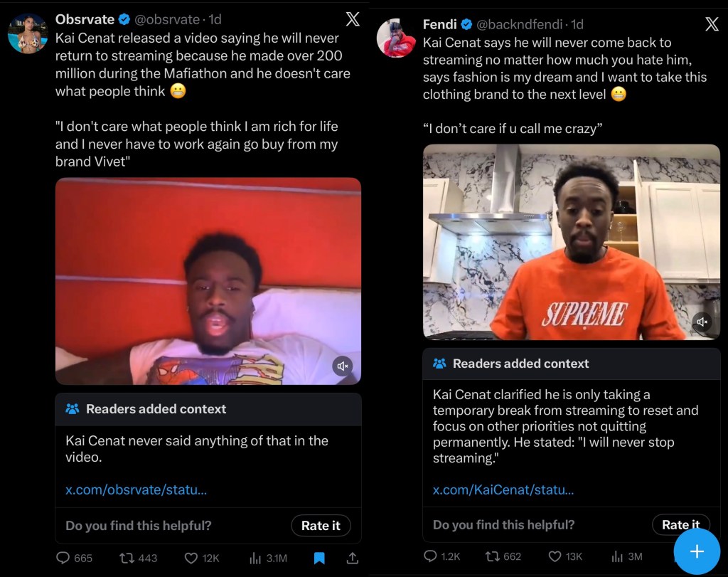Rate the note on the Obsrvate post

321,526
